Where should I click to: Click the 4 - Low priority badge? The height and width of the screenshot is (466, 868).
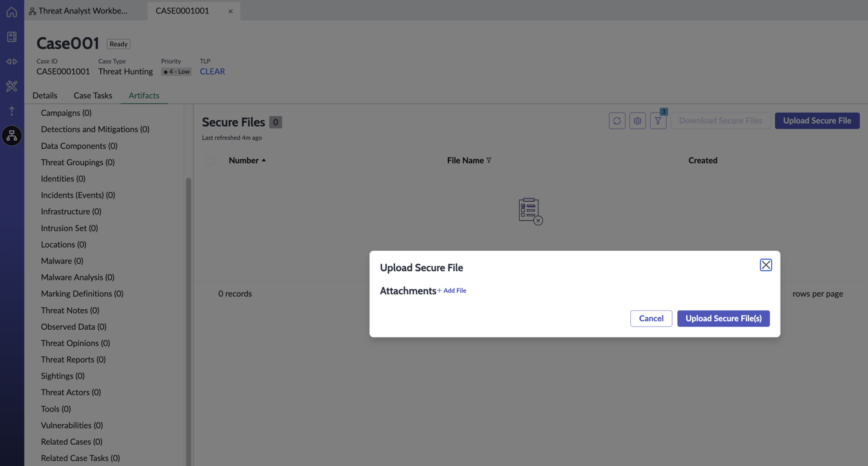176,72
